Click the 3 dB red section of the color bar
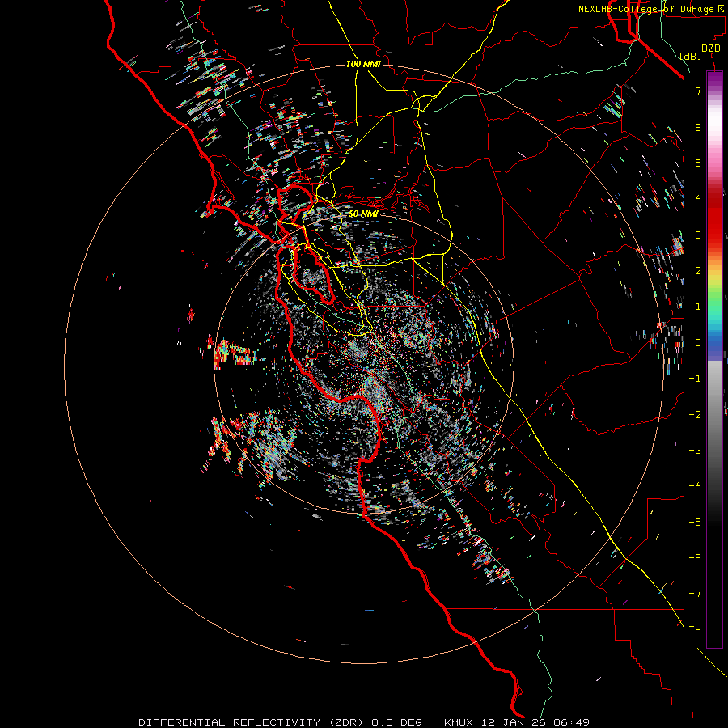The height and width of the screenshot is (728, 728). click(714, 235)
